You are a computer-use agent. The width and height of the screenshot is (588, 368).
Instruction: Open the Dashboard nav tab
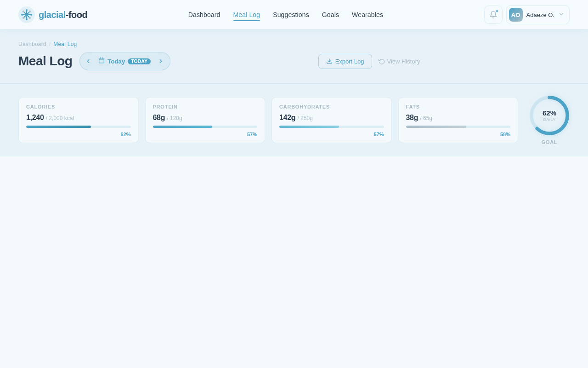pyautogui.click(x=204, y=15)
